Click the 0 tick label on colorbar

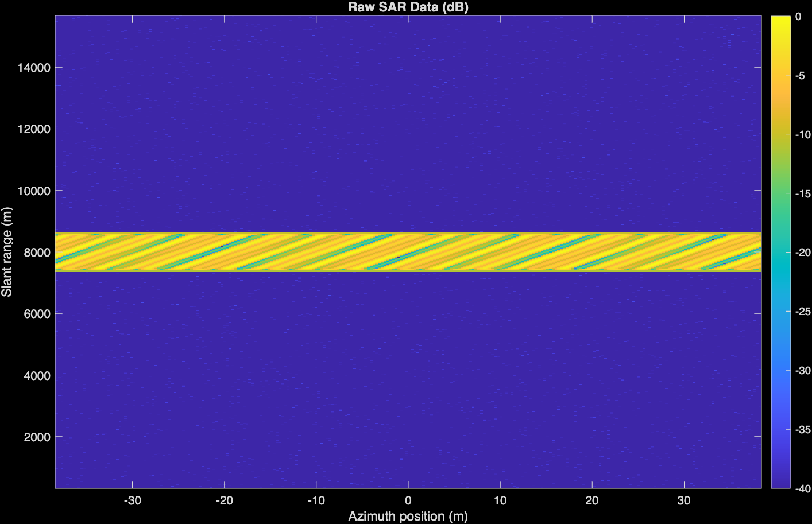798,17
